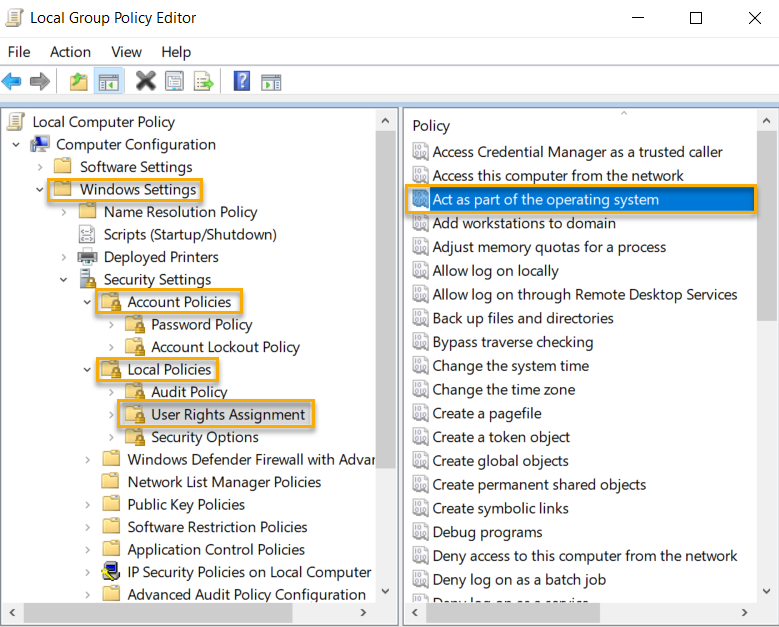This screenshot has width=779, height=627.
Task: Select the Debug programs policy
Action: 487,532
